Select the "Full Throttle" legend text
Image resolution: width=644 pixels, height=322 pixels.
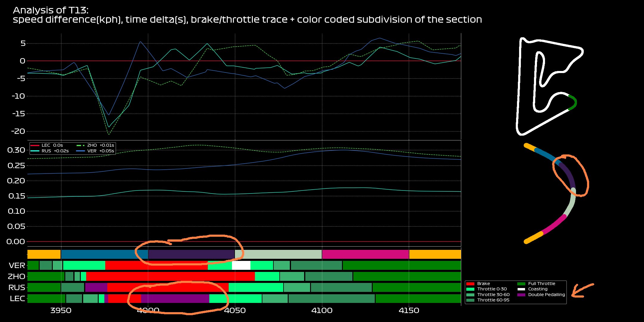tap(542, 284)
